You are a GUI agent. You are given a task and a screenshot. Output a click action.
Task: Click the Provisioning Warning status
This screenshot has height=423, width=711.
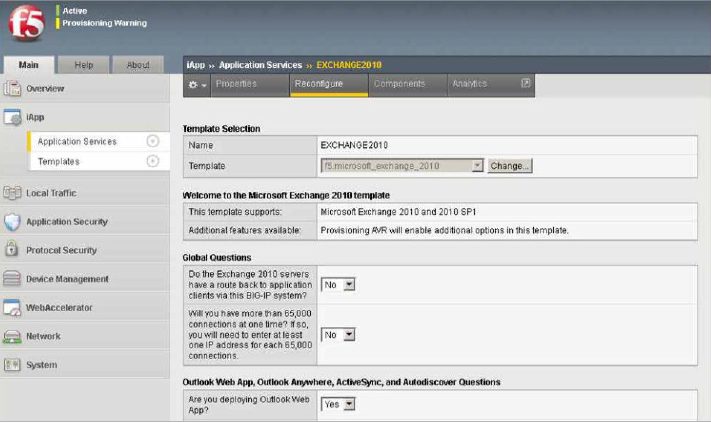104,23
